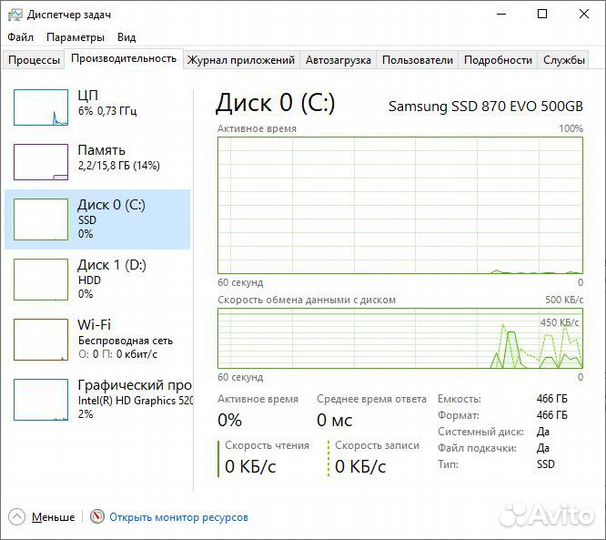Click the Wi-Fi mini graph thumbnail

[x=41, y=340]
